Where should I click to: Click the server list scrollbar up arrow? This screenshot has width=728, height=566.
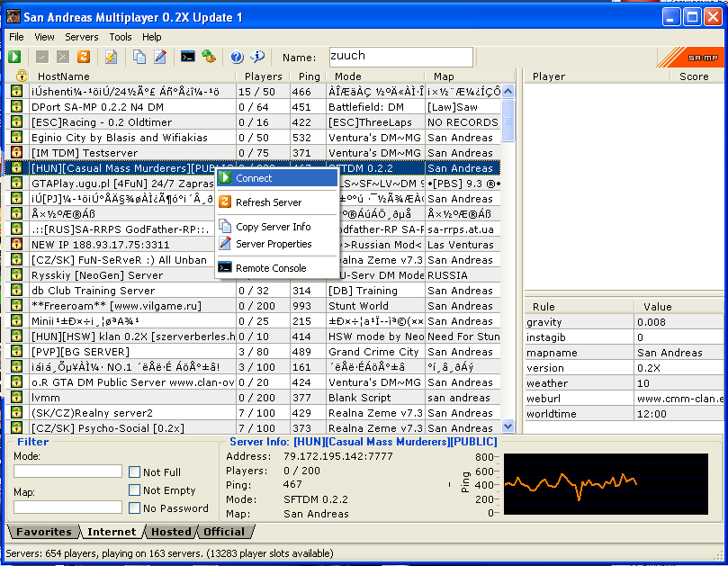(x=508, y=91)
